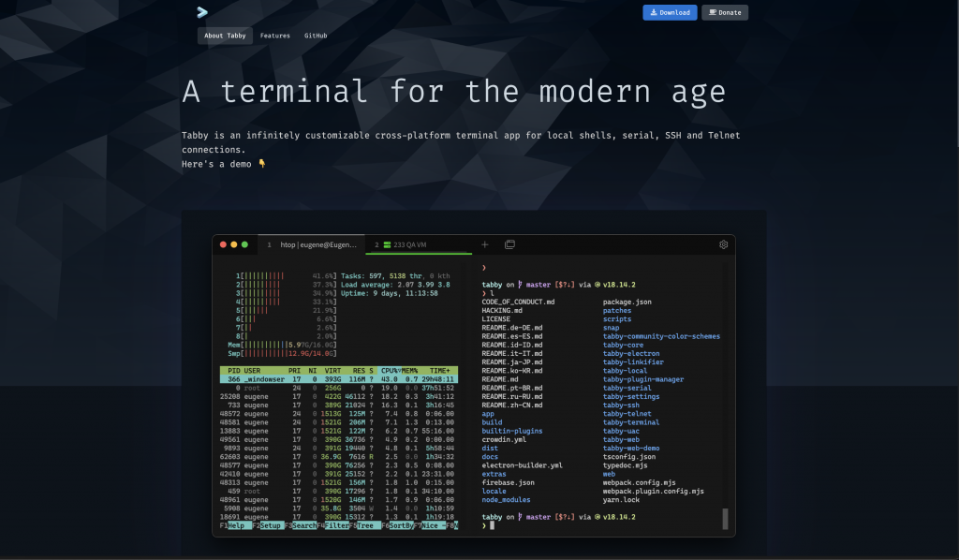Open the About Tabby tab
Viewport: 959px width, 560px height.
[x=225, y=36]
